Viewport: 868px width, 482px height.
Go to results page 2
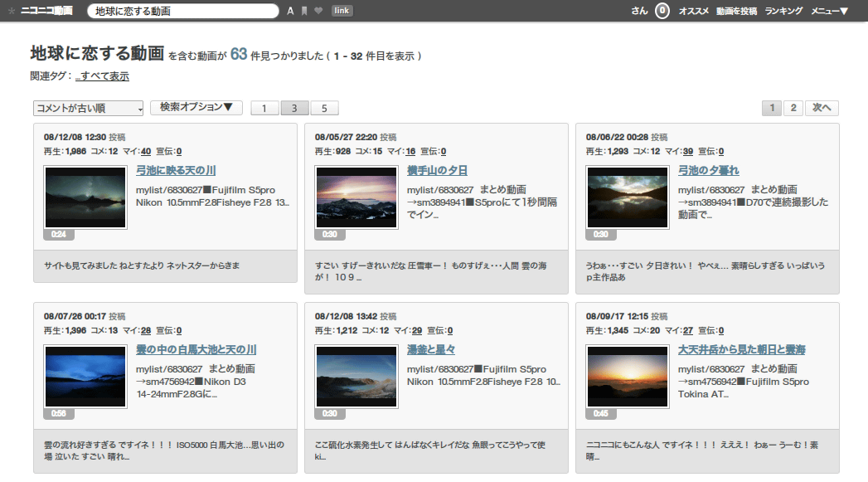[793, 108]
